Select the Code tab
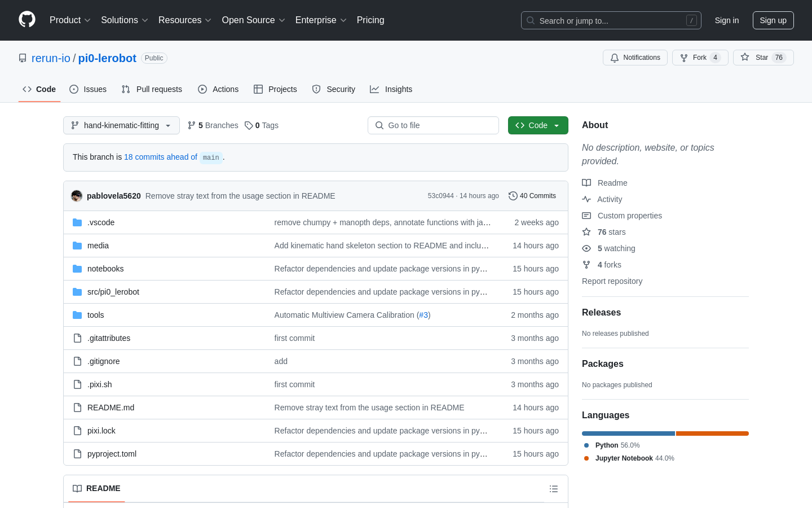Screen dimensions: 812x508 [39, 89]
